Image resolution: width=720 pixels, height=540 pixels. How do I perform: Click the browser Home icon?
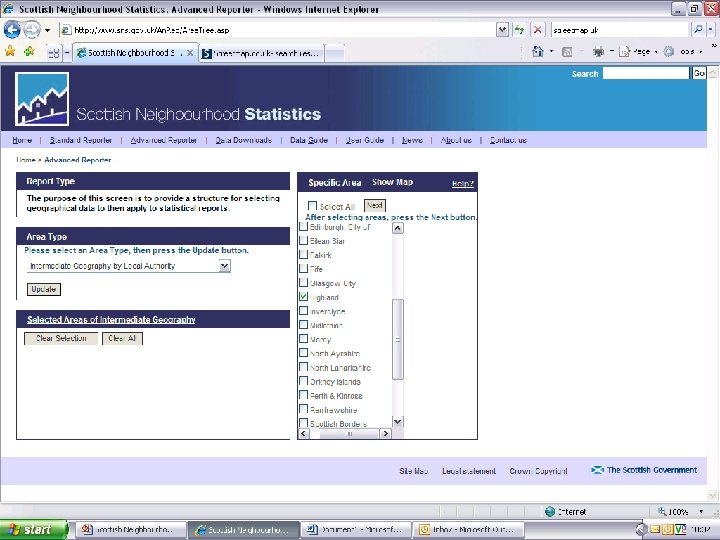point(538,51)
